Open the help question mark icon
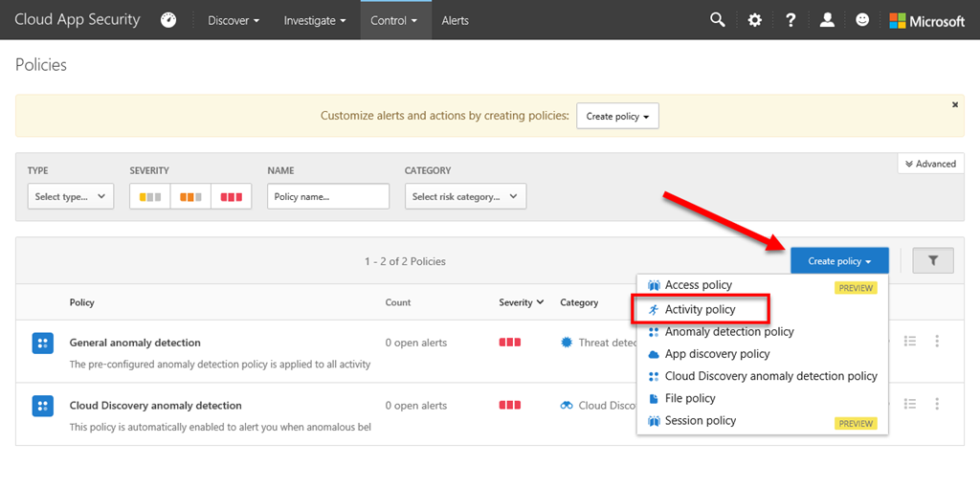This screenshot has width=980, height=488. [x=791, y=20]
